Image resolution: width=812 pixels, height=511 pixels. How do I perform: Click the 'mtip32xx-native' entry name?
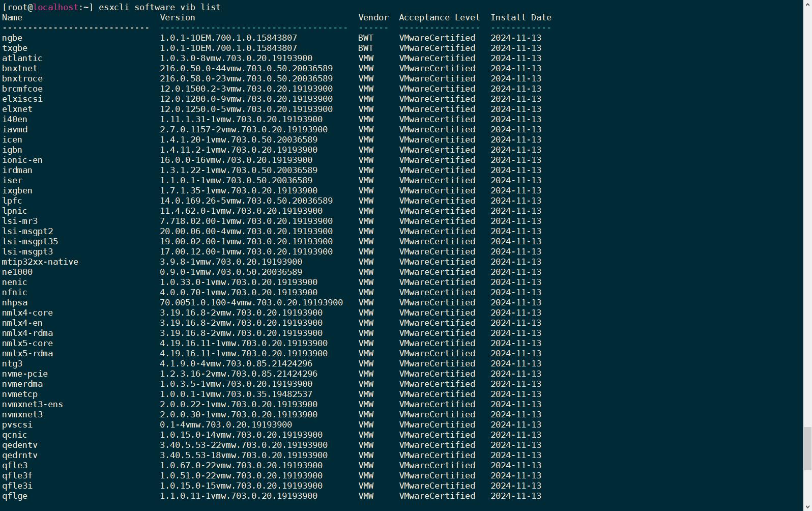click(40, 262)
